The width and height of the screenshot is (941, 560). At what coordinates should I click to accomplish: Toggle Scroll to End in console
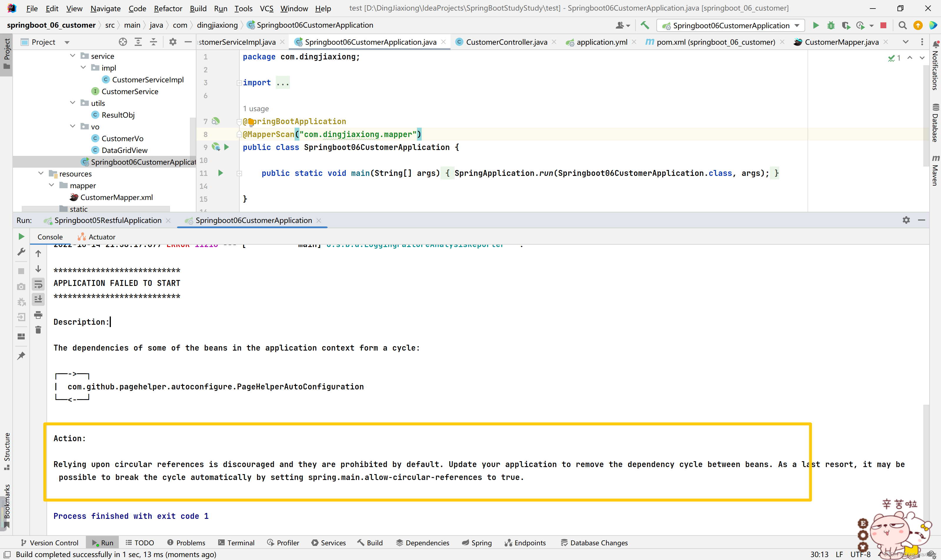click(38, 299)
